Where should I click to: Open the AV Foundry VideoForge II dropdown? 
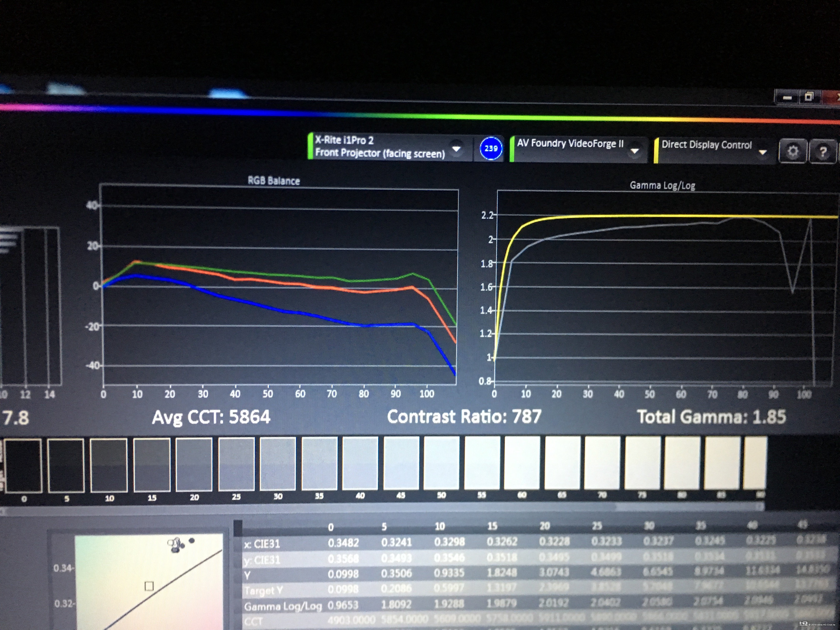[x=634, y=151]
